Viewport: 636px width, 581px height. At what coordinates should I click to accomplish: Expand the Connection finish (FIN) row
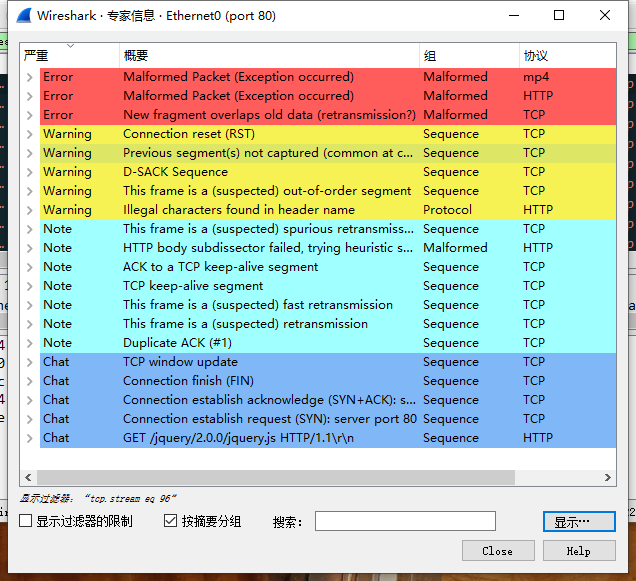(30, 381)
